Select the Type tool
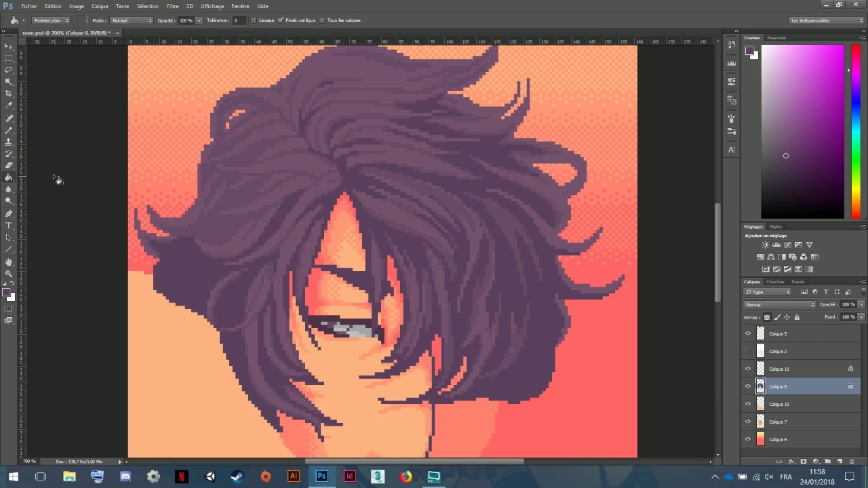Viewport: 868px width, 488px height. click(x=9, y=225)
